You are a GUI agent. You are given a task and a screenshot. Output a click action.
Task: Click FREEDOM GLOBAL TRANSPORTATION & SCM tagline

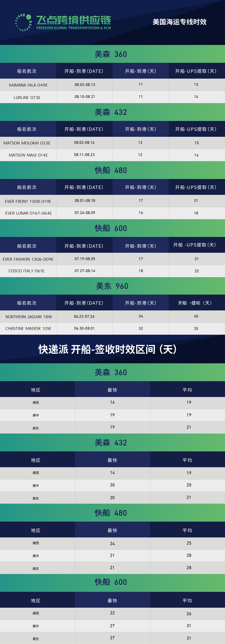click(x=74, y=28)
